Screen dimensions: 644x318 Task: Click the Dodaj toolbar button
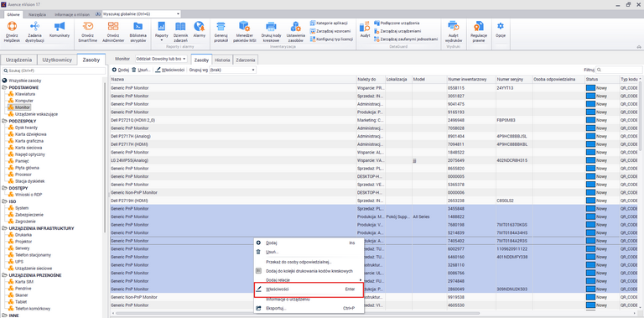121,70
